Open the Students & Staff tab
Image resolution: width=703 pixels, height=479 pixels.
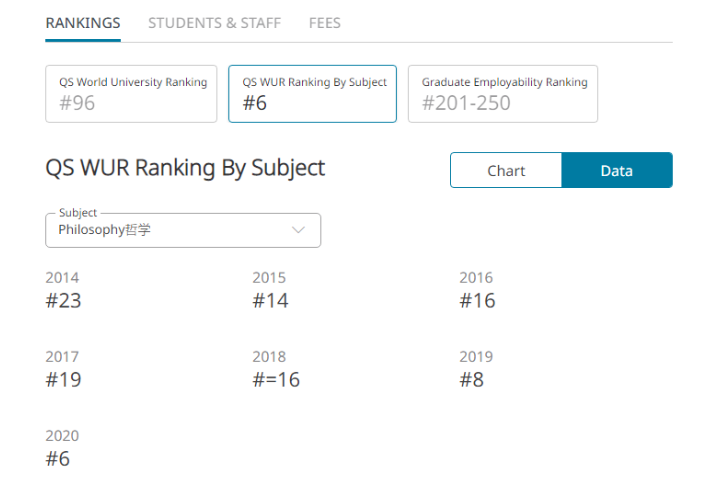coord(214,23)
